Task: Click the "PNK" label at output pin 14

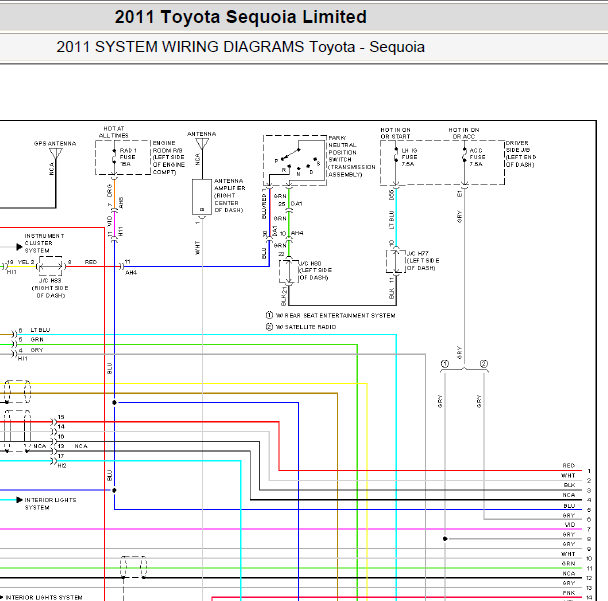Action: [x=569, y=593]
